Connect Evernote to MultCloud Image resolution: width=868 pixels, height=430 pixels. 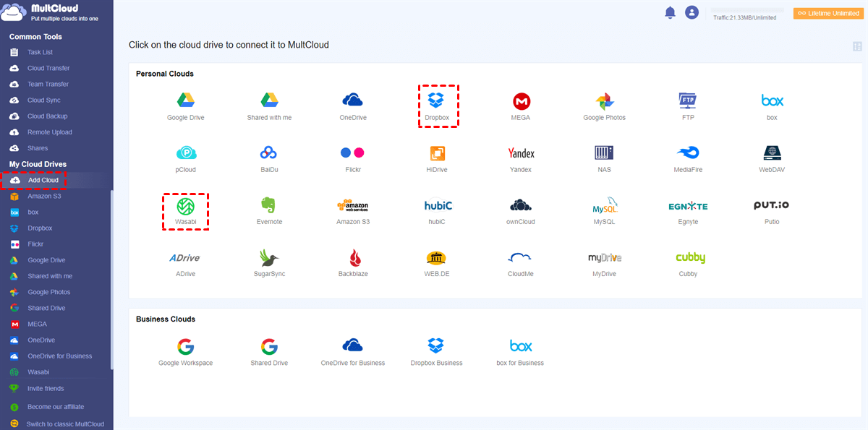click(x=269, y=211)
